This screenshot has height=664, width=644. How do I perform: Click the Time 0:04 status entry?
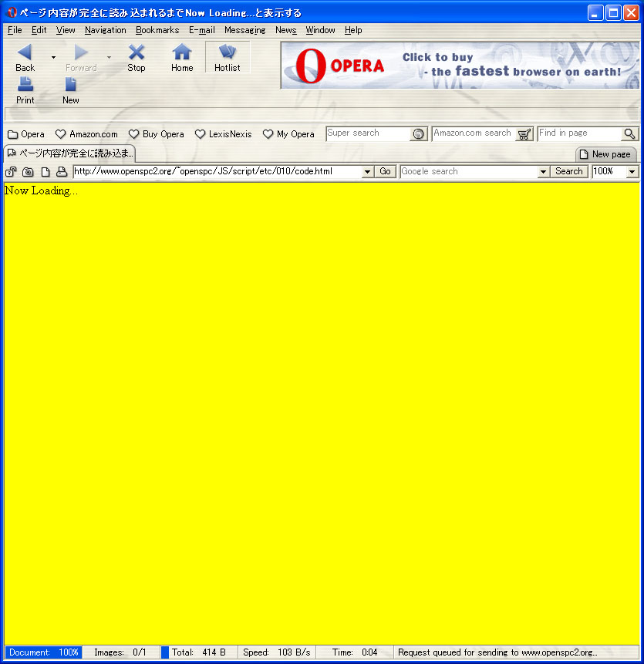point(355,652)
